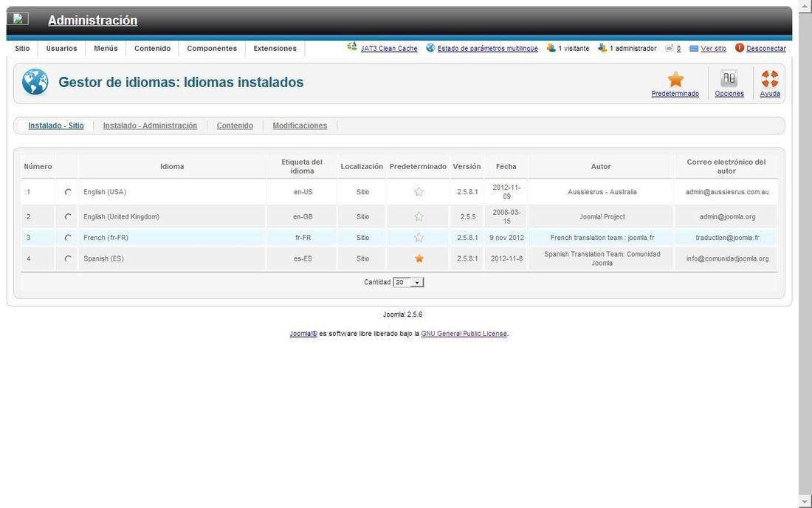Click the Joomla! Project author cell
The height and width of the screenshot is (508, 812).
pyautogui.click(x=602, y=216)
